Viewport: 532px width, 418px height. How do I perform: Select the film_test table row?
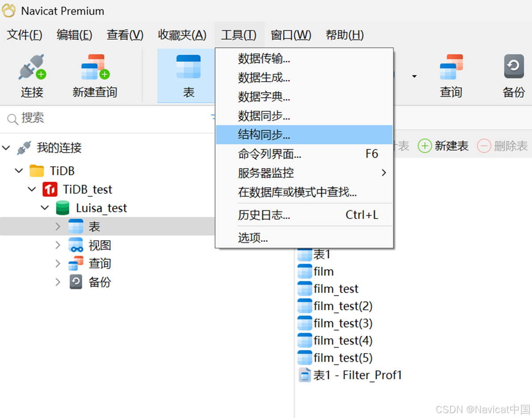(x=328, y=289)
